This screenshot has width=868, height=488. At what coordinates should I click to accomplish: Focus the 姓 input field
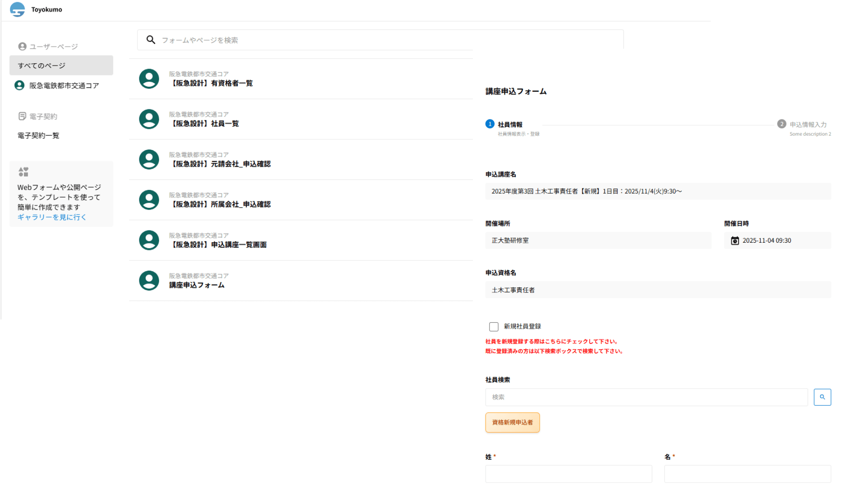(x=569, y=474)
